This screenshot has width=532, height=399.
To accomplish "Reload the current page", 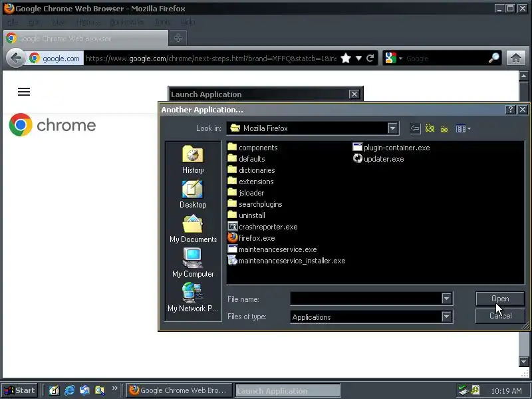I will click(x=370, y=58).
